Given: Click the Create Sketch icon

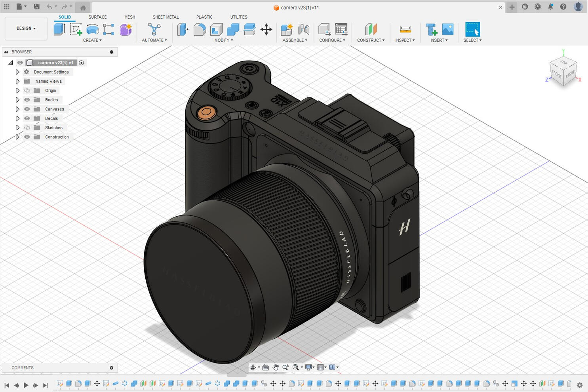Looking at the screenshot, I should pos(76,29).
